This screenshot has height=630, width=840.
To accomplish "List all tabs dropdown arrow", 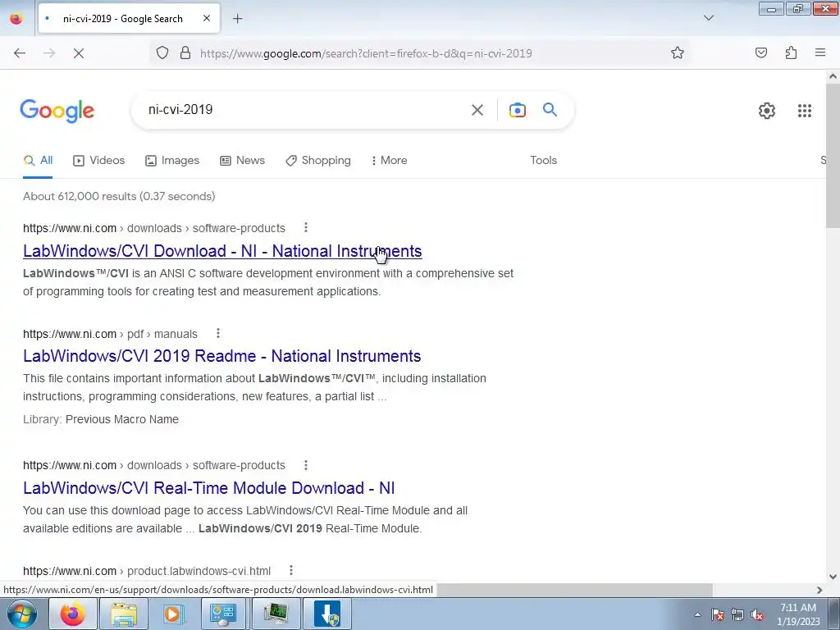I will pos(708,18).
